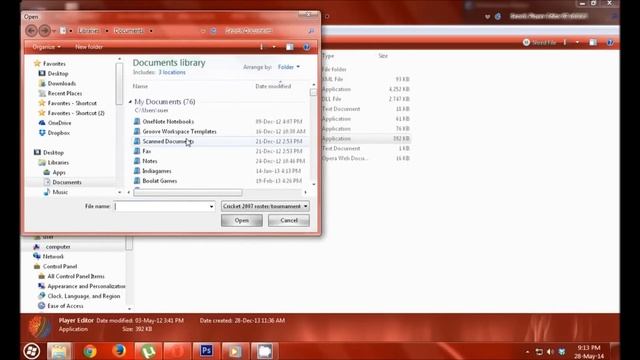The width and height of the screenshot is (640, 360).
Task: Go forward in the Open dialog
Action: 44,31
